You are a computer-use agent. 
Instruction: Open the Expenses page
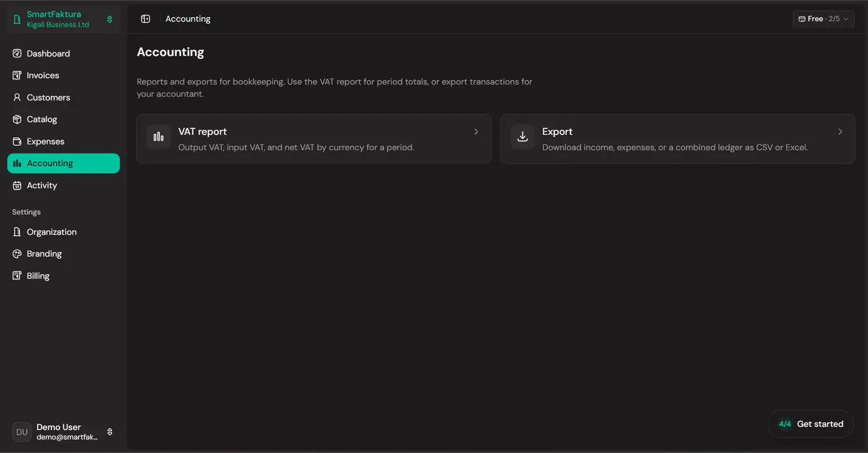pyautogui.click(x=63, y=141)
